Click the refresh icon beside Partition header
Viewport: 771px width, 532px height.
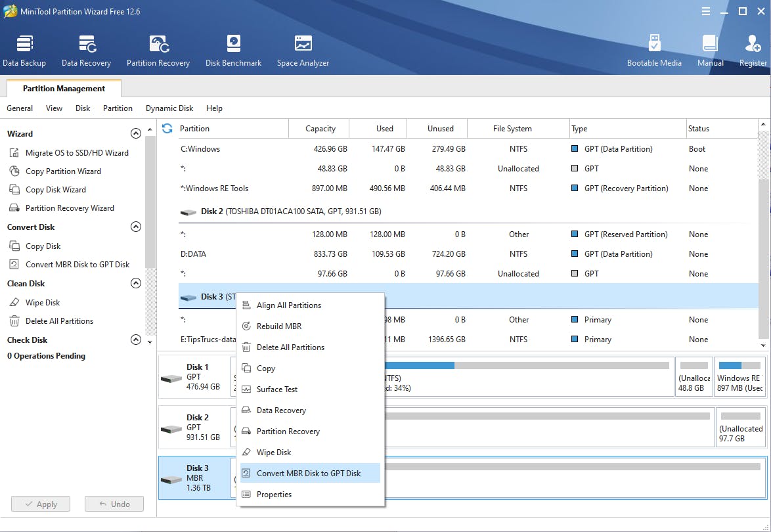click(167, 129)
